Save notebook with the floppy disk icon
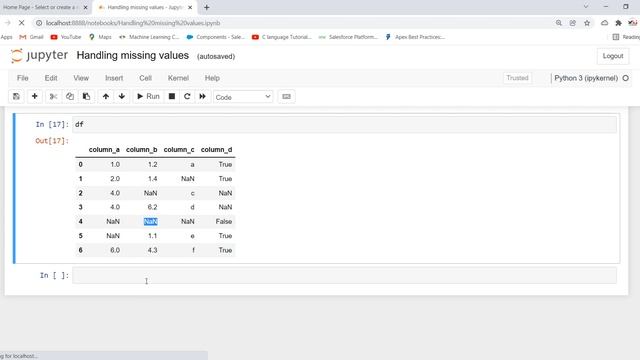The image size is (640, 360). pyautogui.click(x=16, y=97)
